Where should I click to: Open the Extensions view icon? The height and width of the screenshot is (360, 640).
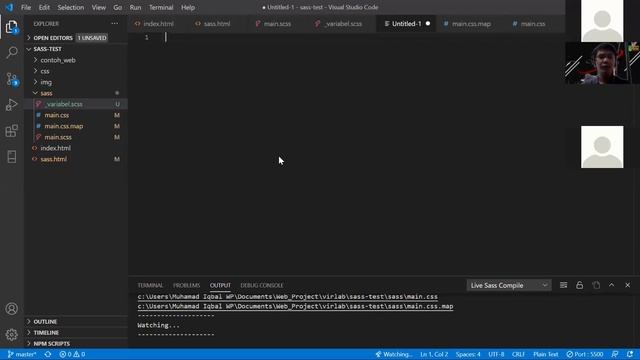pos(11,131)
